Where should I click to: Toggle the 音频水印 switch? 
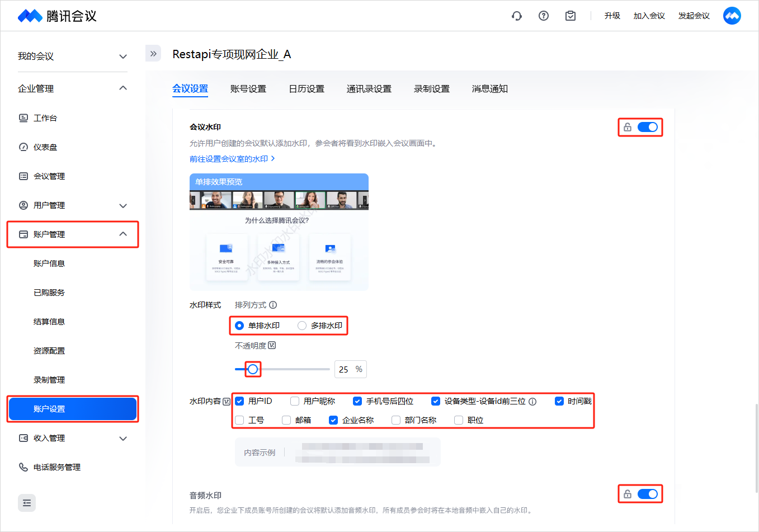[x=648, y=494]
